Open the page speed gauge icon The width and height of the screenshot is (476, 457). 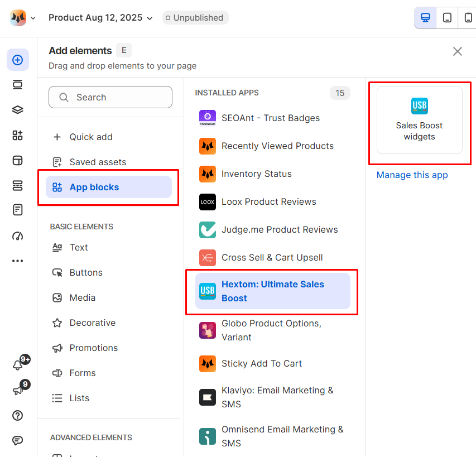click(18, 235)
